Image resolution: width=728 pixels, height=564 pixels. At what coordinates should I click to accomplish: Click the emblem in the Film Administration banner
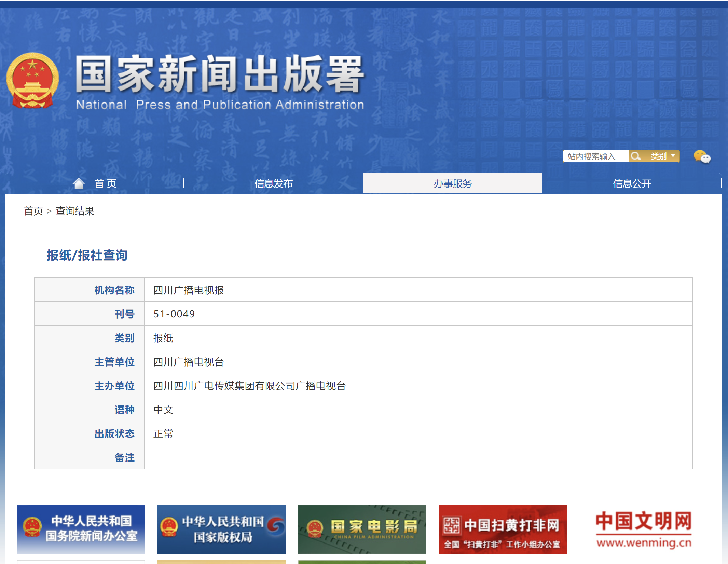click(315, 528)
